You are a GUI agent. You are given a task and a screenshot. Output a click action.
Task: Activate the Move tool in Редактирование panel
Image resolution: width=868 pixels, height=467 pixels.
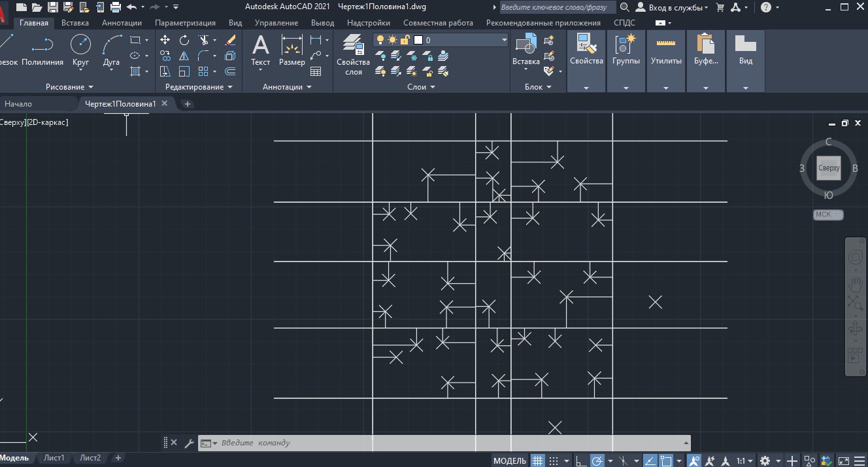165,40
